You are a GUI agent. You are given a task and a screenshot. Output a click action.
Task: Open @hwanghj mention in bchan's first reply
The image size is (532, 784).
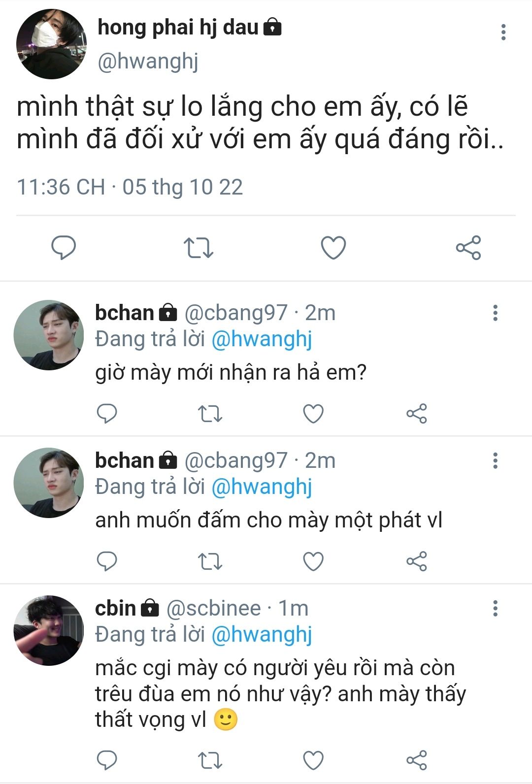click(262, 339)
